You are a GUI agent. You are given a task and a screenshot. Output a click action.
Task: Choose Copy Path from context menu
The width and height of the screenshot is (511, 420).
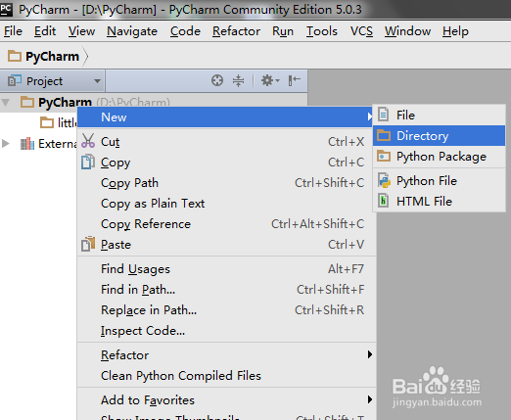coord(226,183)
